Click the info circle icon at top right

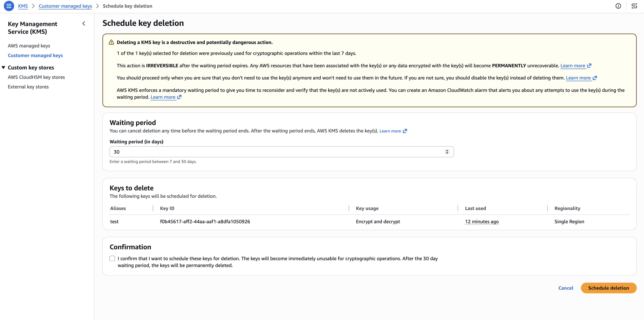tap(618, 6)
